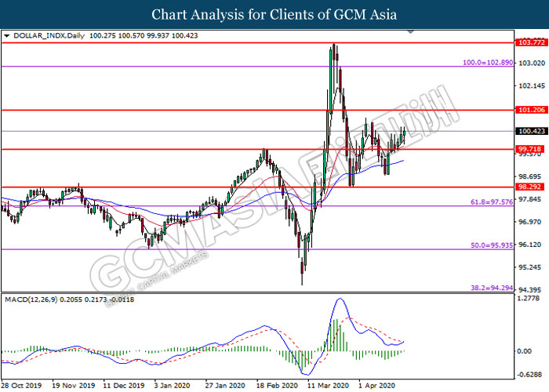
Task: Click the Chart Analysis for Clients title
Action: point(274,14)
